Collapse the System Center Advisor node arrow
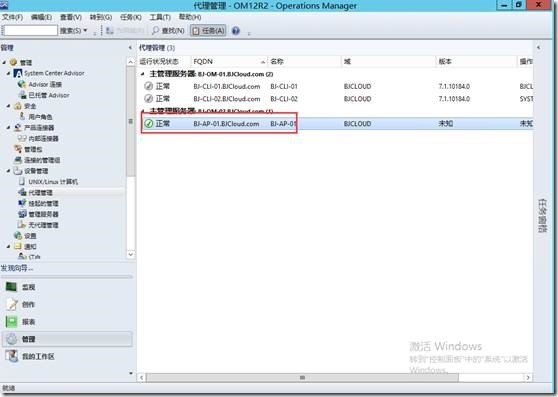This screenshot has width=558, height=397. [x=9, y=73]
